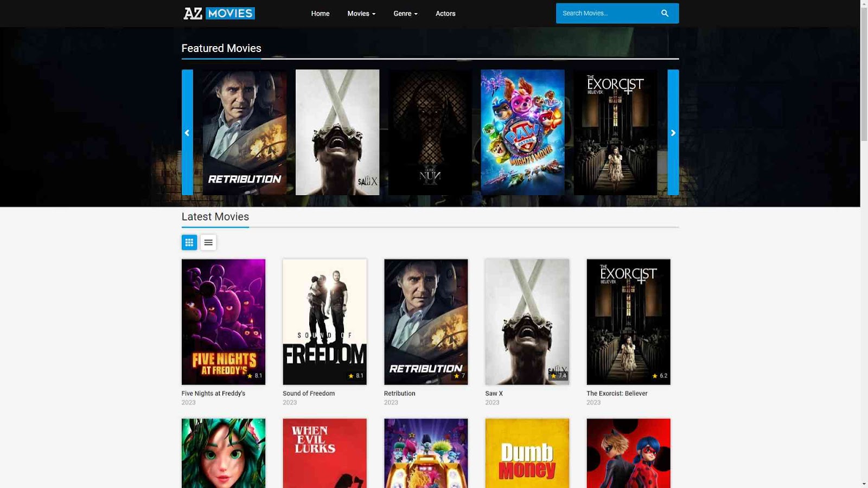Expand the Genre dropdown menu
The image size is (868, 488).
(x=405, y=14)
